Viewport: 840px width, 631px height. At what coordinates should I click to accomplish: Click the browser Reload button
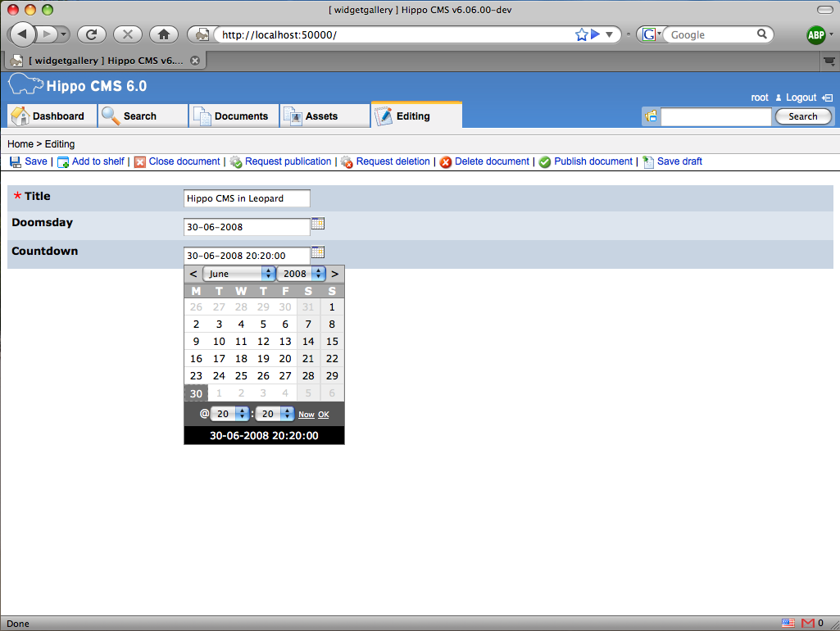click(x=92, y=34)
